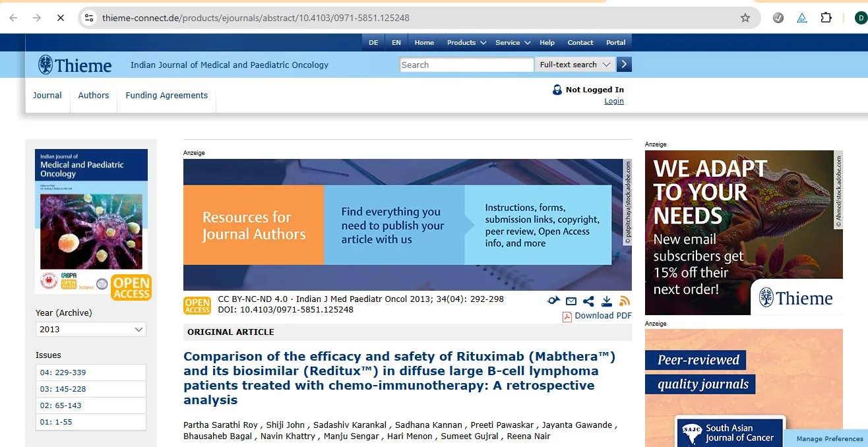
Task: Open issue 01: 1-55
Action: [91, 422]
